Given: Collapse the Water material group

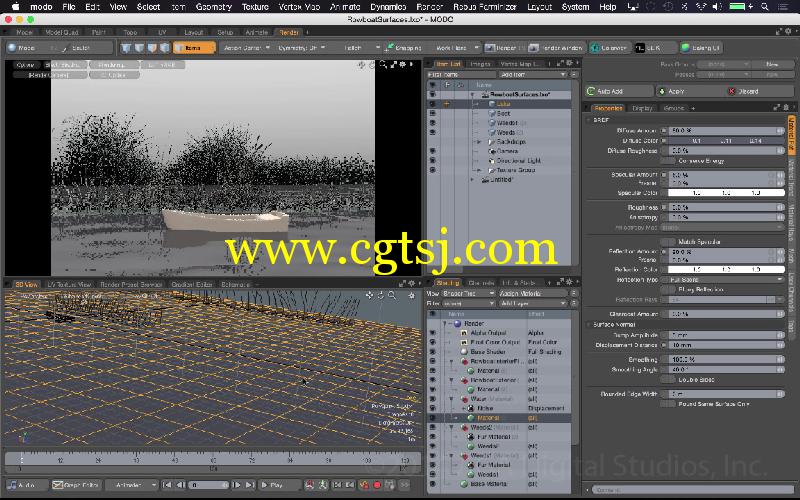Looking at the screenshot, I should click(x=452, y=399).
